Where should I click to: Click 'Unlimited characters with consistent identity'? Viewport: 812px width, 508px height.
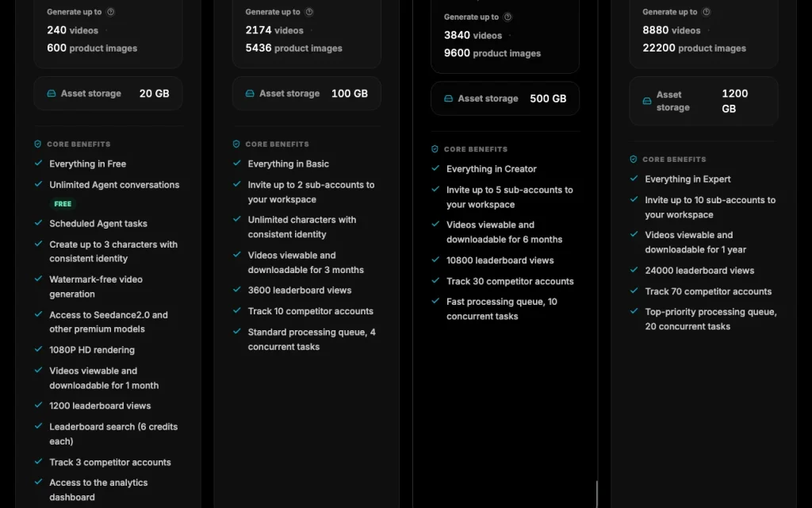click(x=302, y=227)
